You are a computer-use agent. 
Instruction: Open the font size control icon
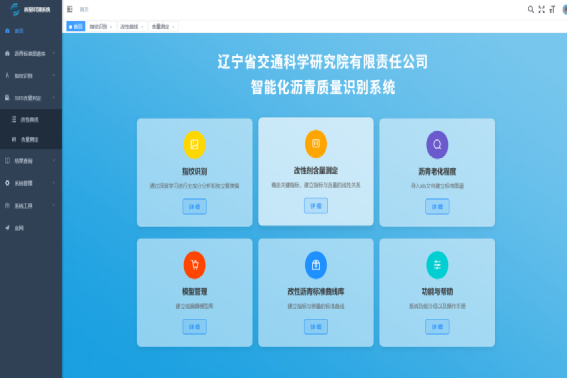coord(552,9)
